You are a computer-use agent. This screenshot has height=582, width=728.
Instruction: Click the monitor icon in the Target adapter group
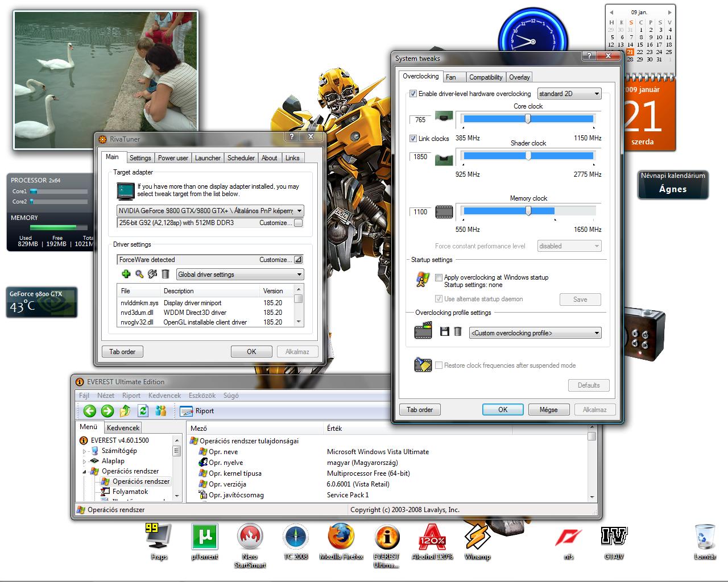click(125, 190)
